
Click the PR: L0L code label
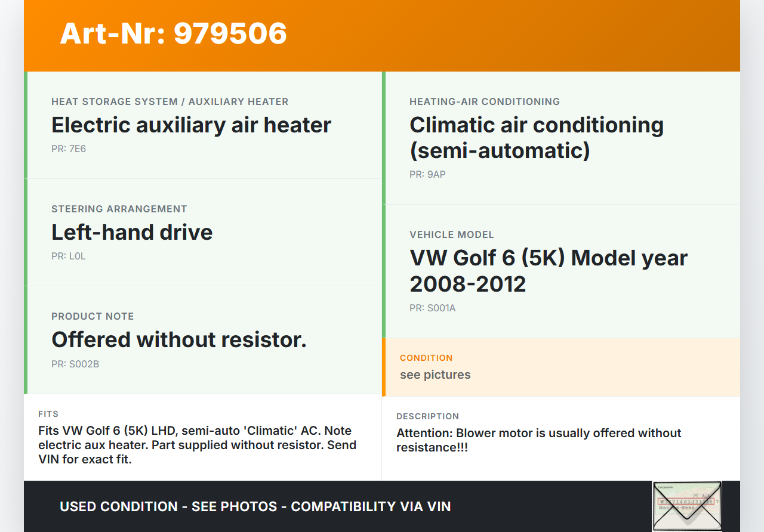tap(69, 256)
